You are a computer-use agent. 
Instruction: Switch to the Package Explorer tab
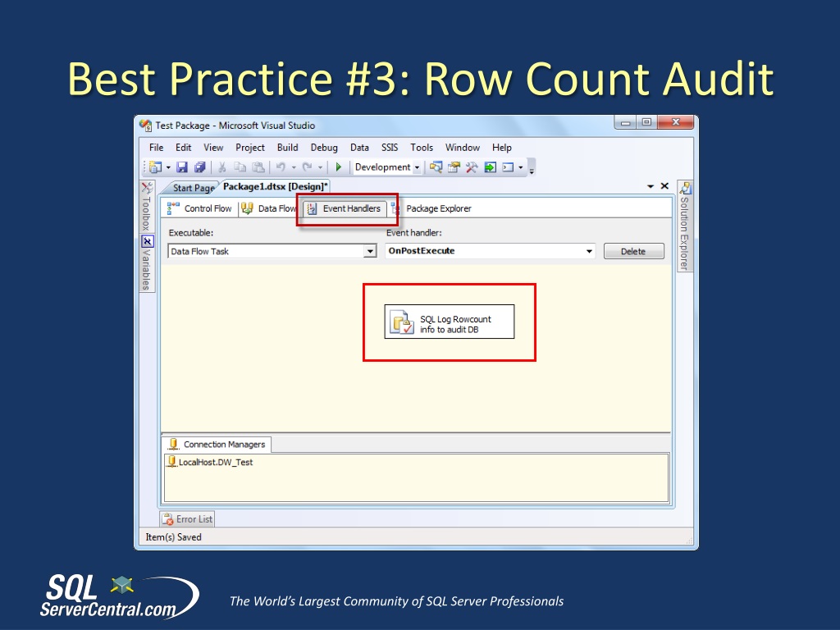pos(431,208)
